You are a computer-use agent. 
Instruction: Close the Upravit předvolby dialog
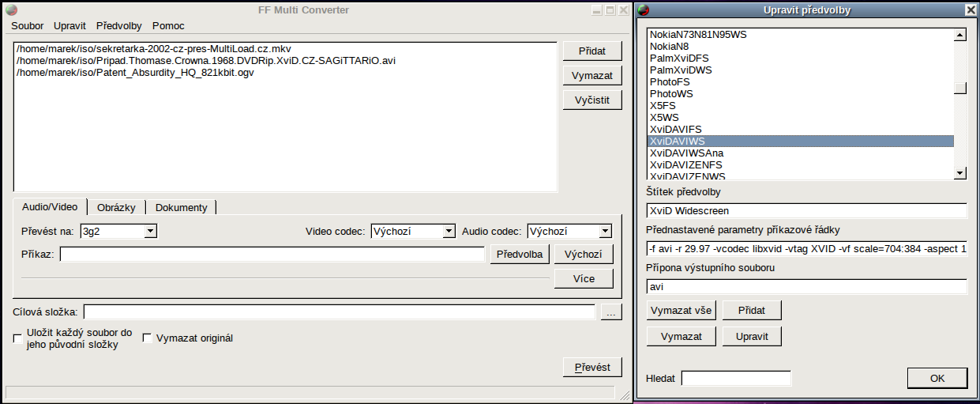click(x=971, y=10)
